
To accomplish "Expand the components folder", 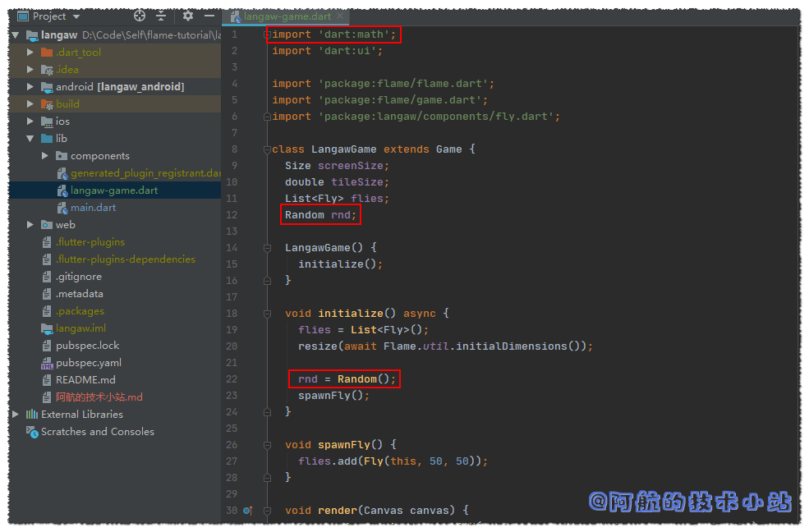I will pos(46,156).
